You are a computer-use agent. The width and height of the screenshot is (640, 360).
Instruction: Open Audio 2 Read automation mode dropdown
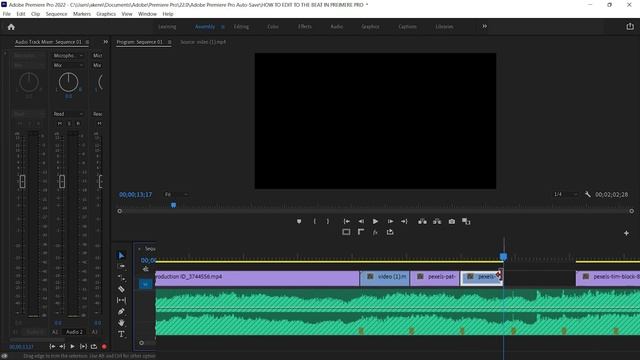68,114
